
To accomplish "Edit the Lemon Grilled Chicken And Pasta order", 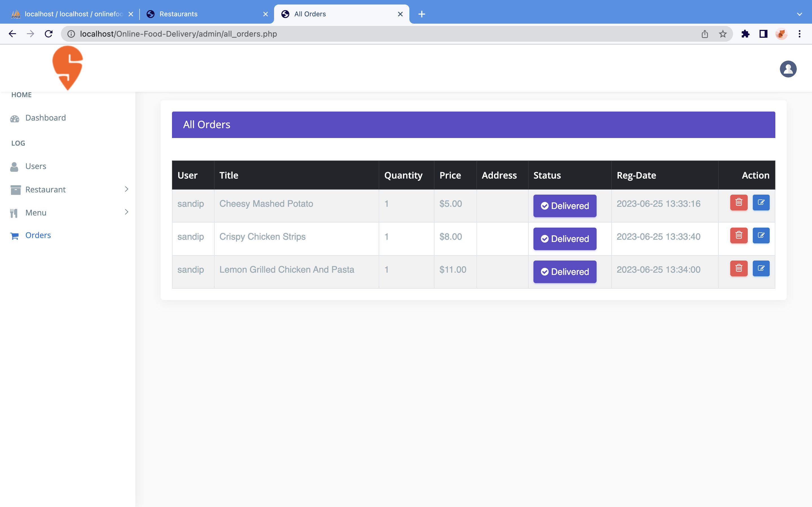I will coord(761,268).
